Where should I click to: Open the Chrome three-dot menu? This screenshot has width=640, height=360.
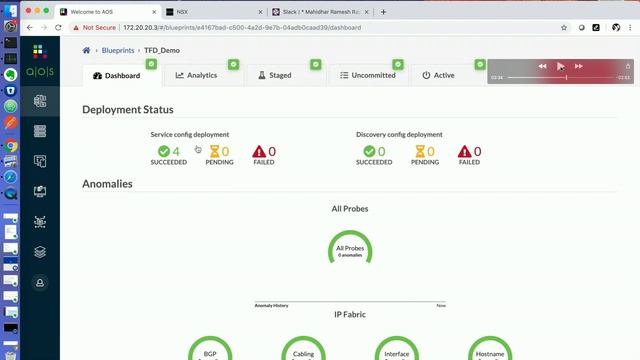coord(630,28)
